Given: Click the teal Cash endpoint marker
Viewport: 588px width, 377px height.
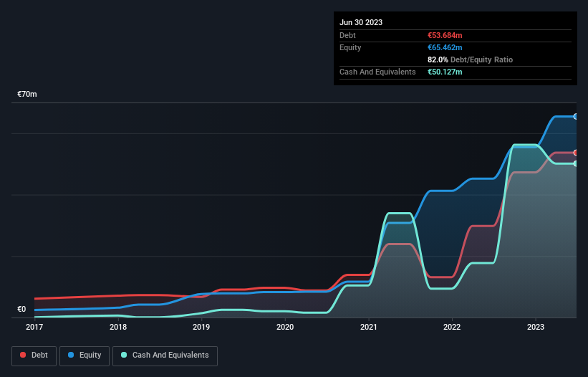Looking at the screenshot, I should pos(576,163).
